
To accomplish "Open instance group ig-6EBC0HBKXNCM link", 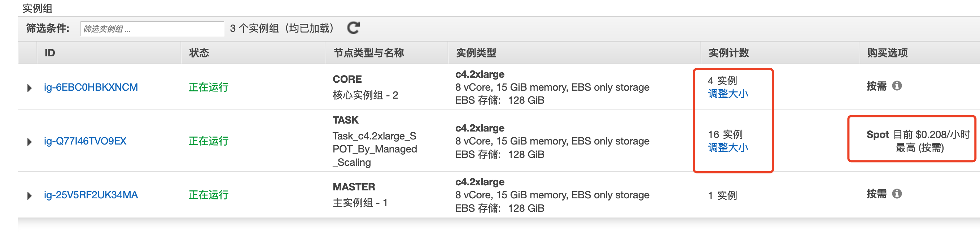I will [91, 87].
